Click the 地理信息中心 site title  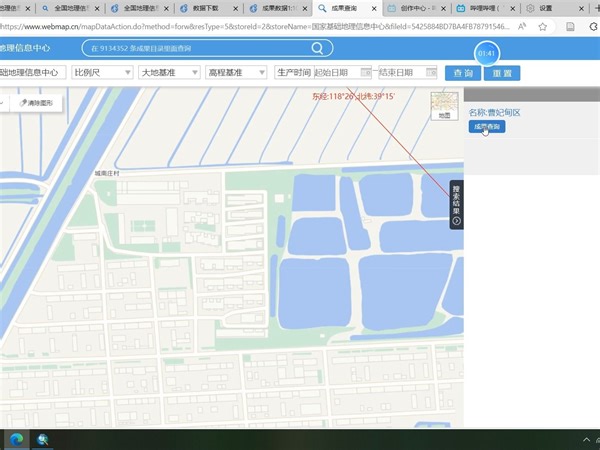pos(25,48)
